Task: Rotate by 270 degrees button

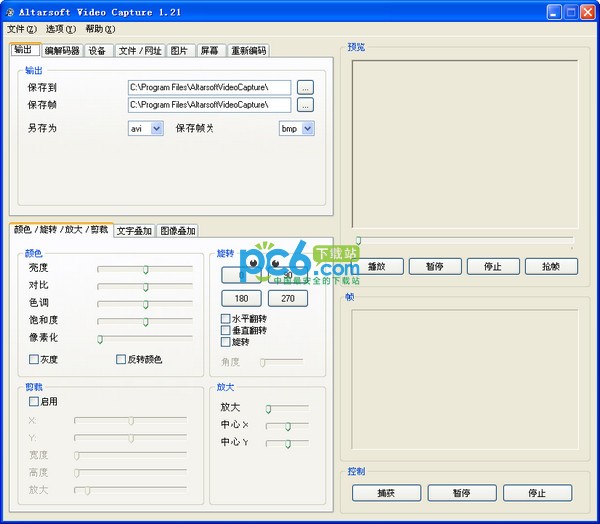Action: pyautogui.click(x=288, y=299)
